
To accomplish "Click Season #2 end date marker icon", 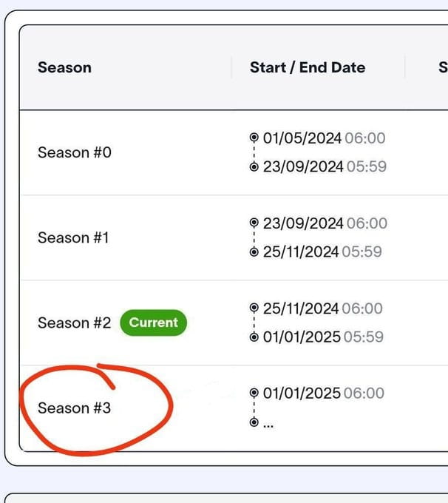I will (254, 337).
